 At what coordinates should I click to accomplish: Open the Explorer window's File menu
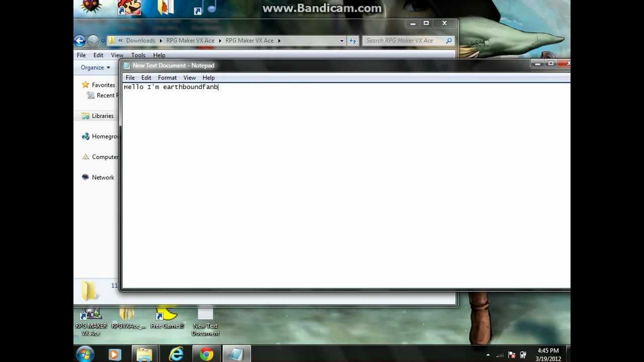81,55
